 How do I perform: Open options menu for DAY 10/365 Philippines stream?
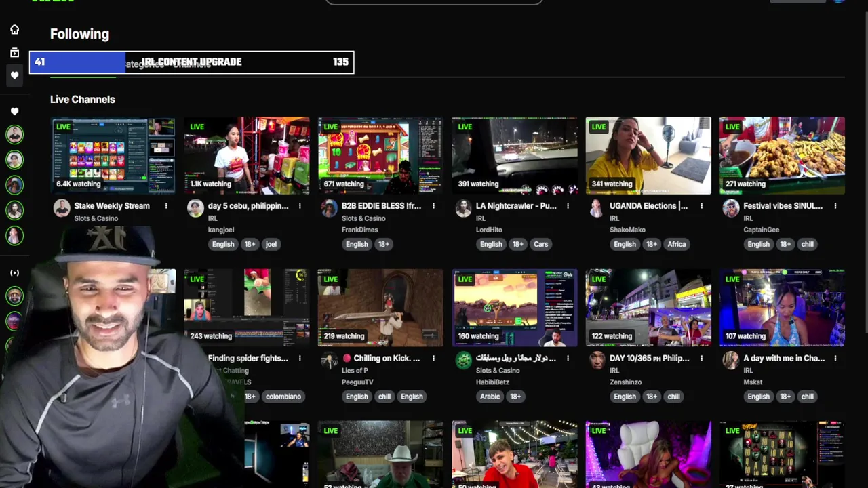(701, 359)
